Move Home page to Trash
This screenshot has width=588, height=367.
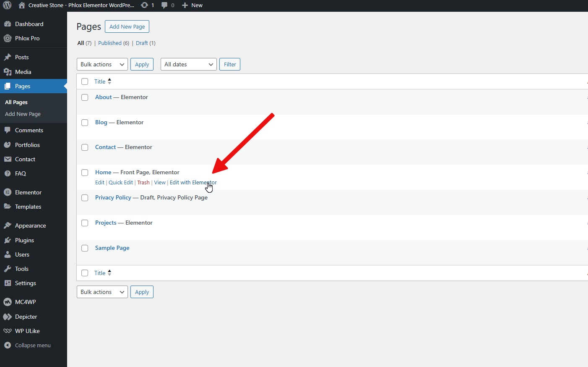(x=143, y=183)
